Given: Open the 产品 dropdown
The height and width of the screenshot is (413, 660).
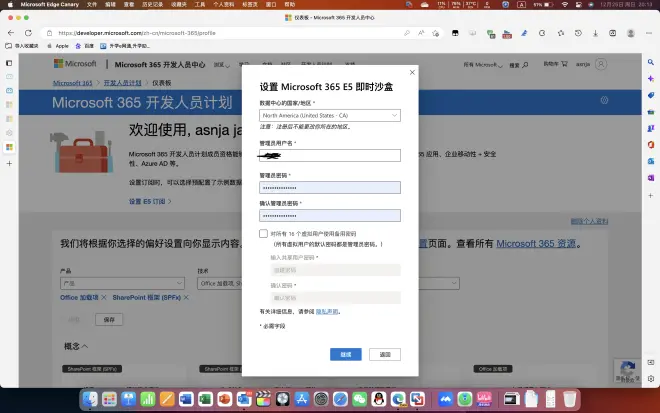Looking at the screenshot, I should click(x=122, y=283).
